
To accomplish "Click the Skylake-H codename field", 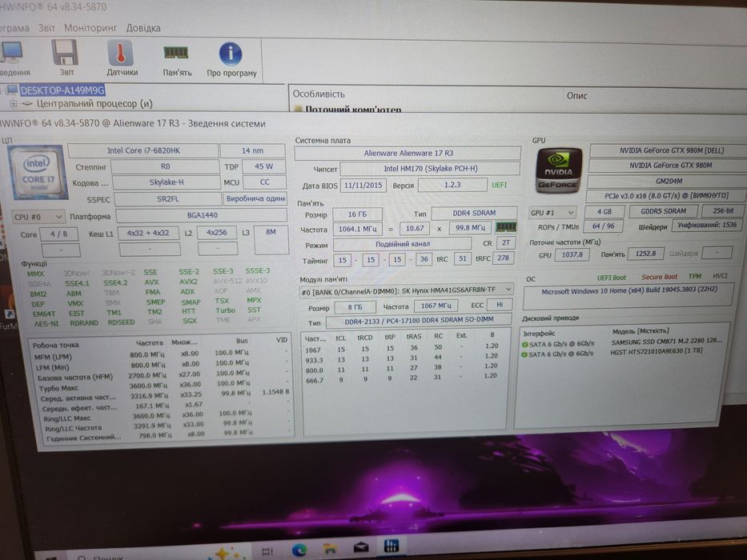I will point(167,182).
